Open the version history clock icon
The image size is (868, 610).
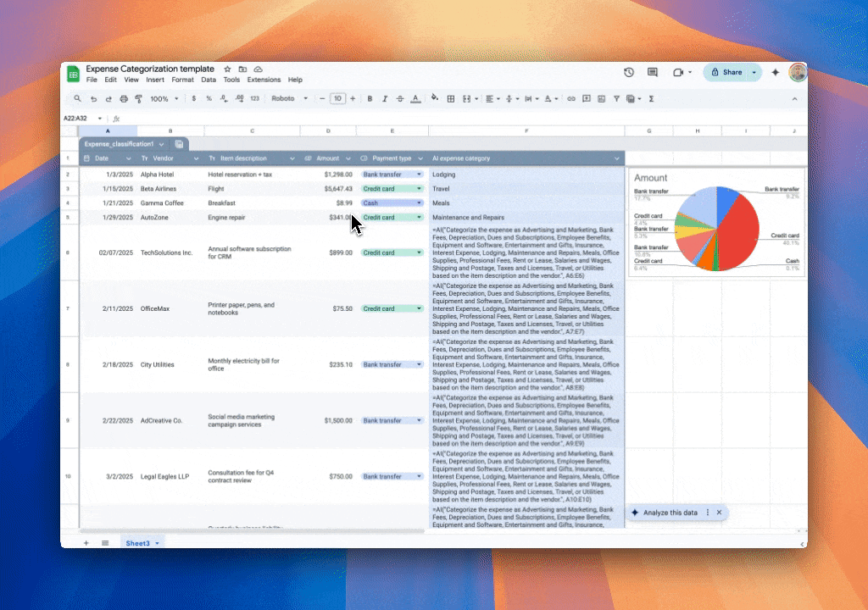tap(629, 73)
